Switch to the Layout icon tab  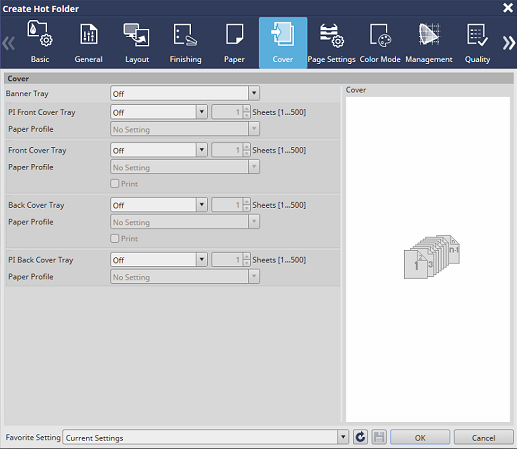pos(137,34)
